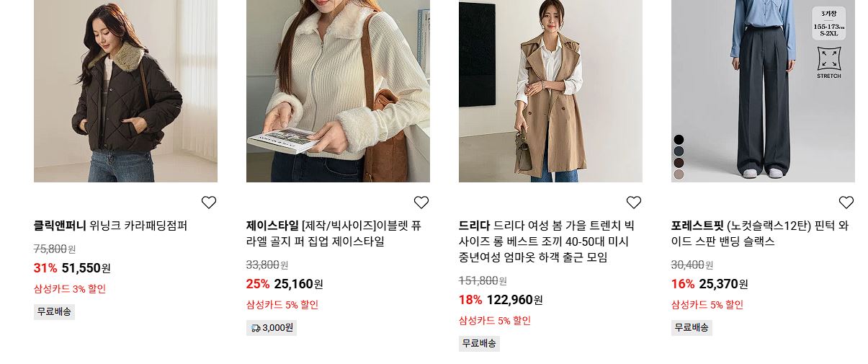
Task: Open 포레스트핏 핀턱 와이드 밴딩 슬랙스 link
Action: click(x=760, y=234)
